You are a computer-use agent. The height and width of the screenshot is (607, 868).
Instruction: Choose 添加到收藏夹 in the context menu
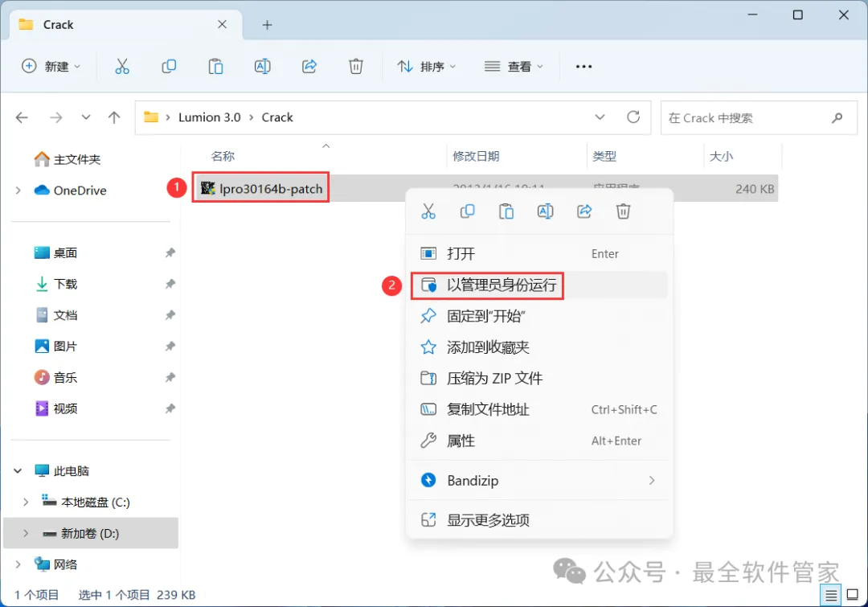pos(539,347)
